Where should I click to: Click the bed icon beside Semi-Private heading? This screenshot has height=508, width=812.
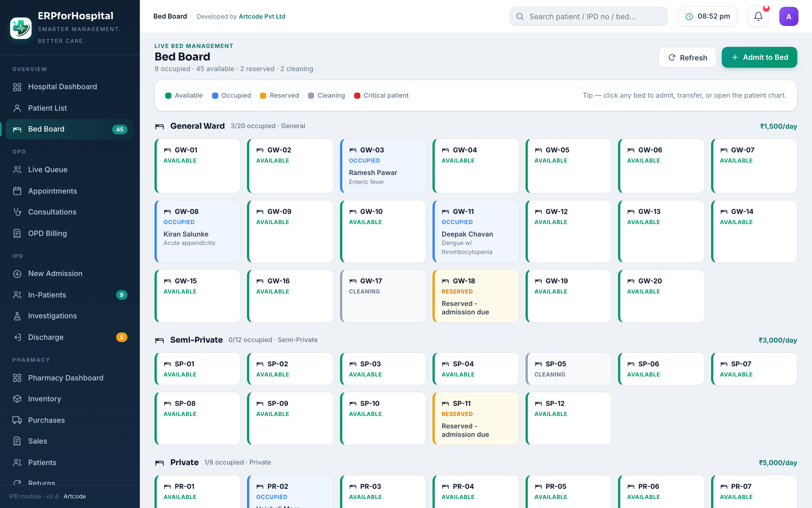pyautogui.click(x=159, y=340)
